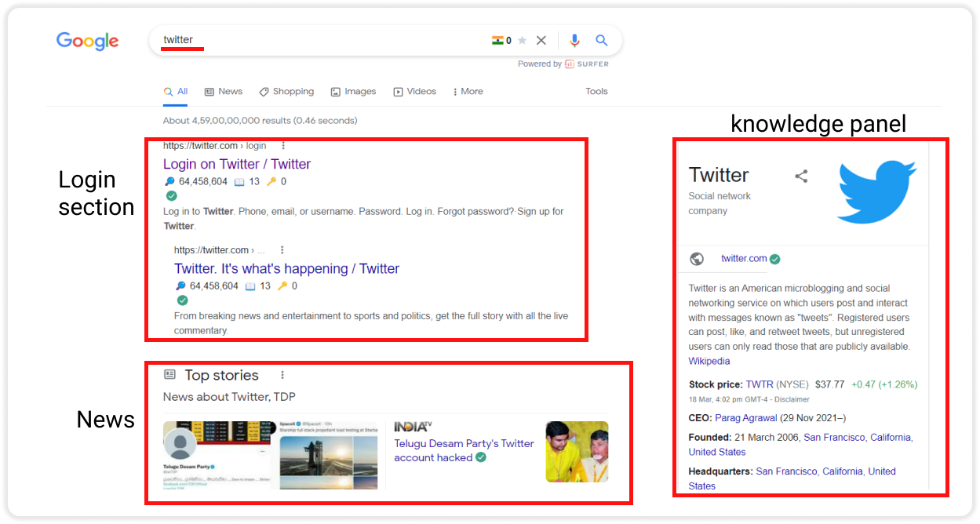The image size is (980, 524).
Task: Clear the search query with X icon
Action: click(x=541, y=40)
